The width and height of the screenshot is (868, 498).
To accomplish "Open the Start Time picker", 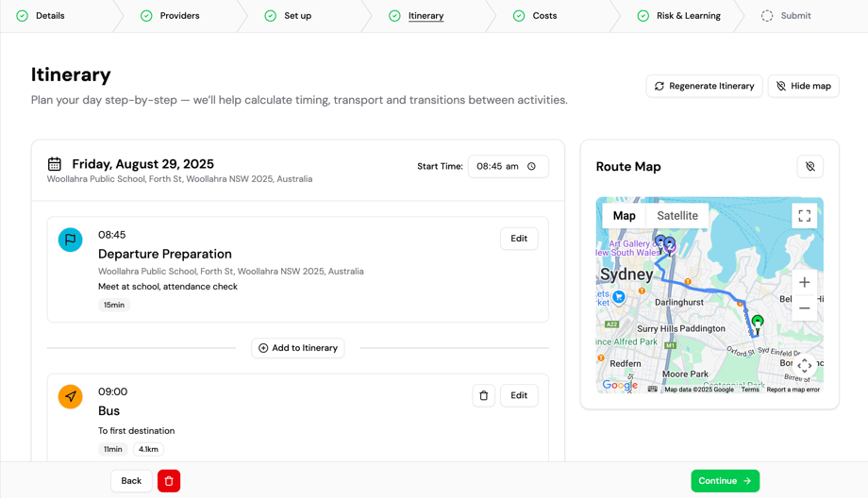I will click(508, 167).
